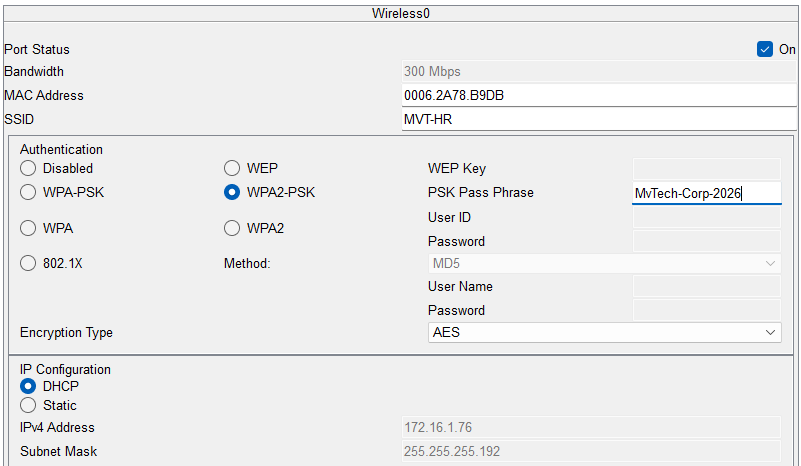The image size is (801, 466).
Task: Click the WEP Key label
Action: coord(457,169)
